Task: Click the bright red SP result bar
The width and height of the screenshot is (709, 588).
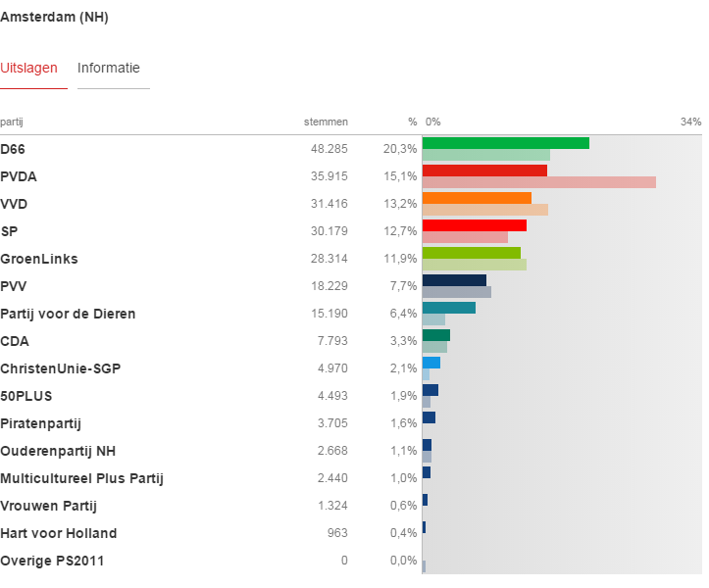Action: 475,225
